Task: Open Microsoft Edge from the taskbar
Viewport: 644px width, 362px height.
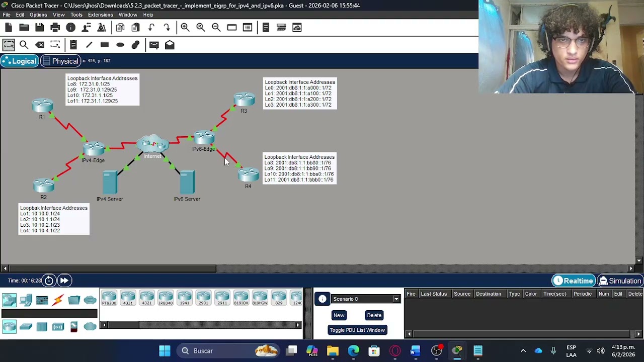Action: tap(353, 350)
